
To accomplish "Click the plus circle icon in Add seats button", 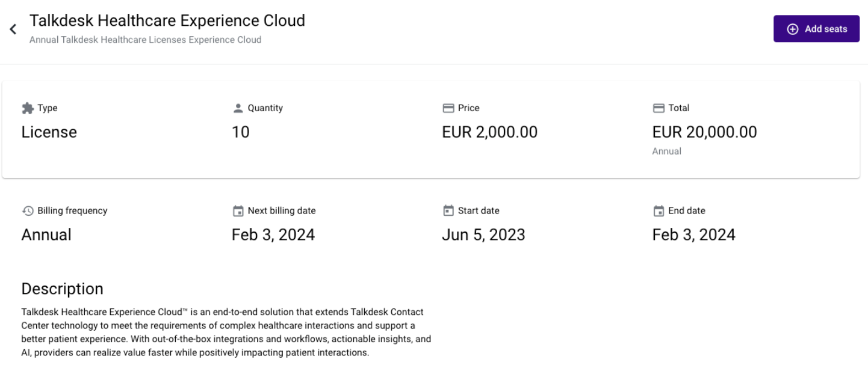I will click(793, 28).
